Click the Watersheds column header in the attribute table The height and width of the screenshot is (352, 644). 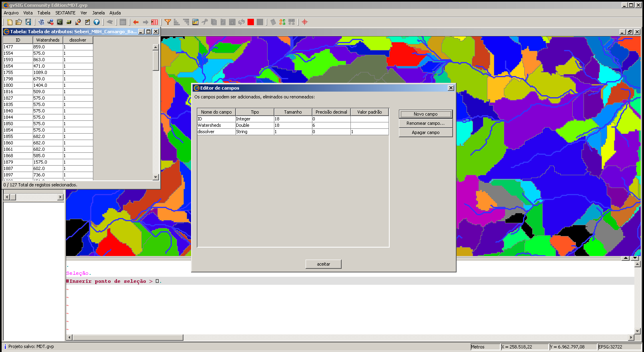click(48, 40)
